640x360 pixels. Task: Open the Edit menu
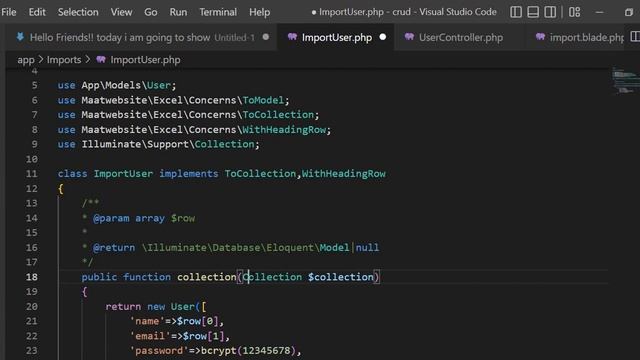tap(37, 12)
